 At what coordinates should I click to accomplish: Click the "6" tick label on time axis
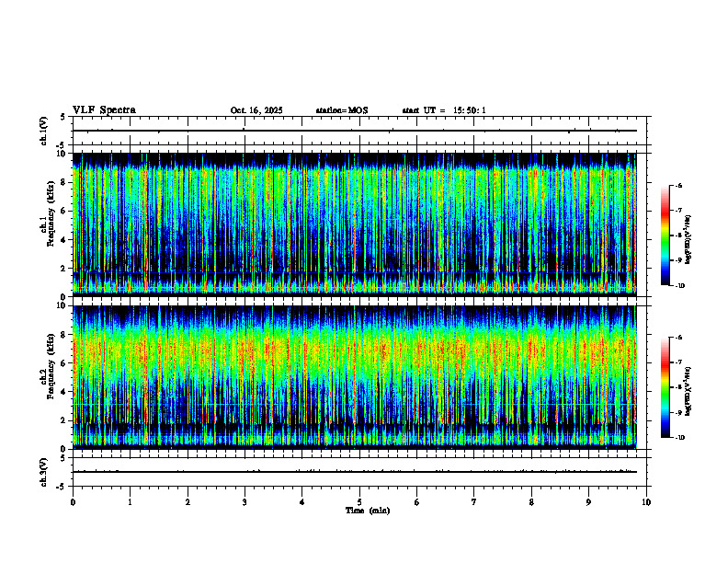pyautogui.click(x=417, y=502)
